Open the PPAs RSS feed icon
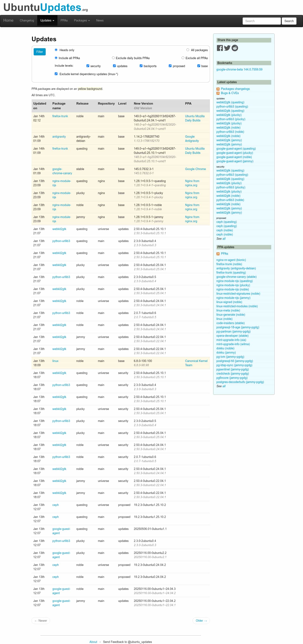This screenshot has height=644, width=303. [218, 254]
